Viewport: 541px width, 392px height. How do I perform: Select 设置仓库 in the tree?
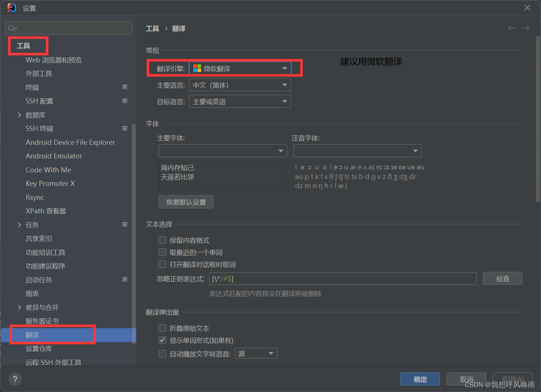(x=39, y=349)
